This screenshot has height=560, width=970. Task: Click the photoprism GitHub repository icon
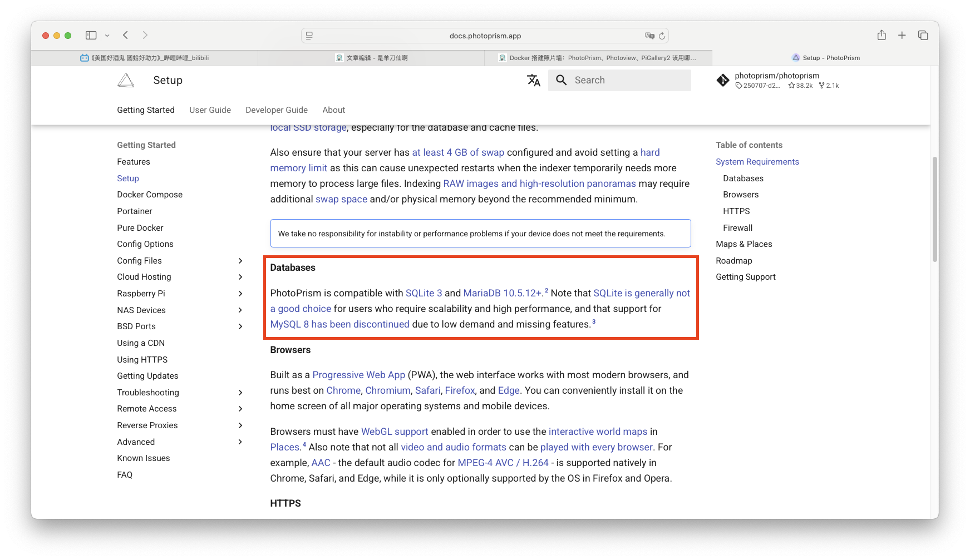pos(723,81)
